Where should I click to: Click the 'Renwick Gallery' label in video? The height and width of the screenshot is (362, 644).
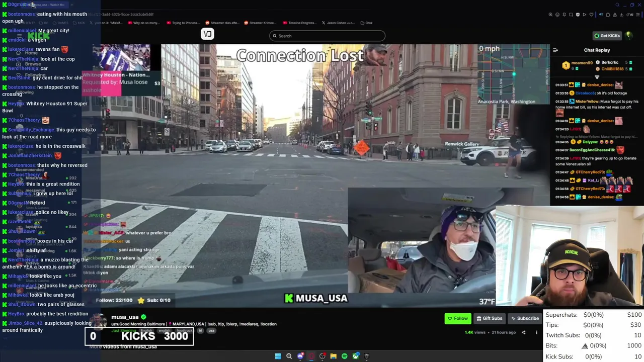pyautogui.click(x=462, y=144)
